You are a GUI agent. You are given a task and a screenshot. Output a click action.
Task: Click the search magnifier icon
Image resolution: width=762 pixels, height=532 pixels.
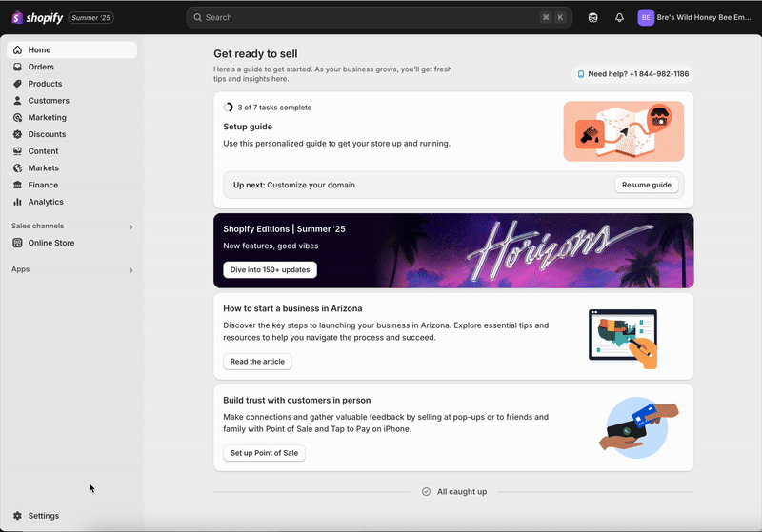pyautogui.click(x=198, y=17)
